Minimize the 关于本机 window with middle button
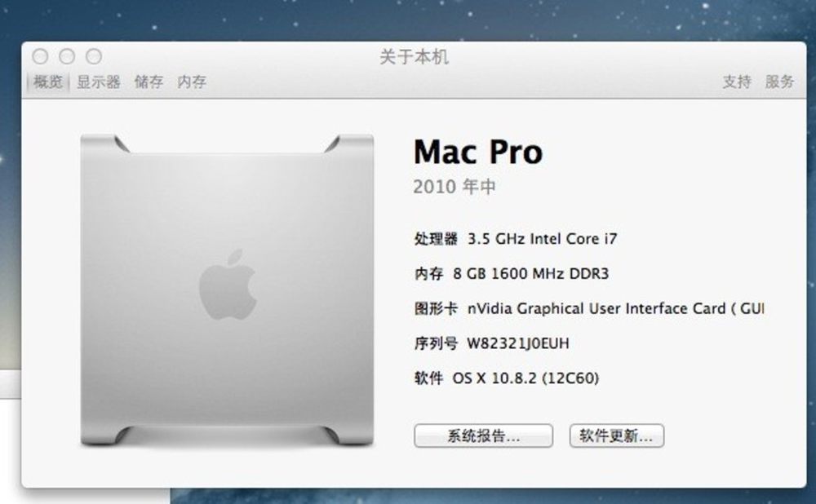This screenshot has width=816, height=504. tap(67, 56)
